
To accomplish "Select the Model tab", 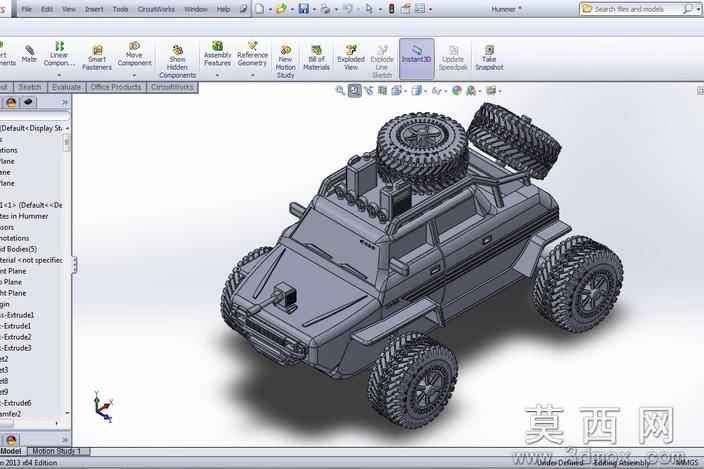I will (11, 451).
